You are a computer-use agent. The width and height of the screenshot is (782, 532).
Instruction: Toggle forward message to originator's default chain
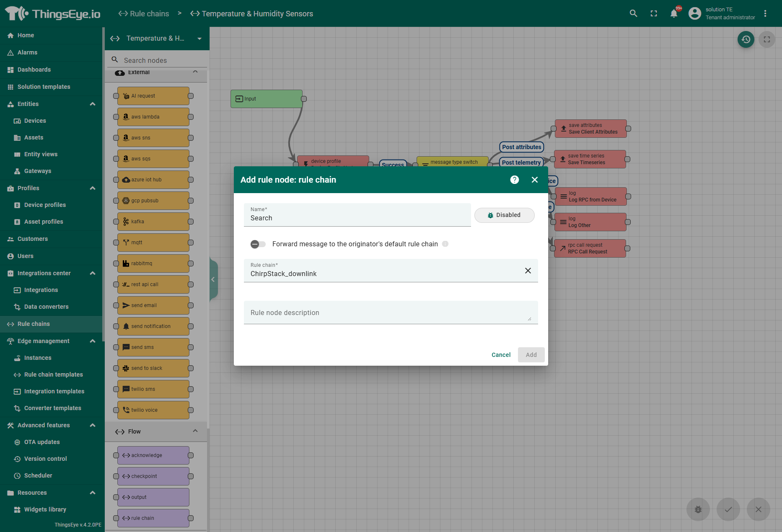tap(258, 244)
